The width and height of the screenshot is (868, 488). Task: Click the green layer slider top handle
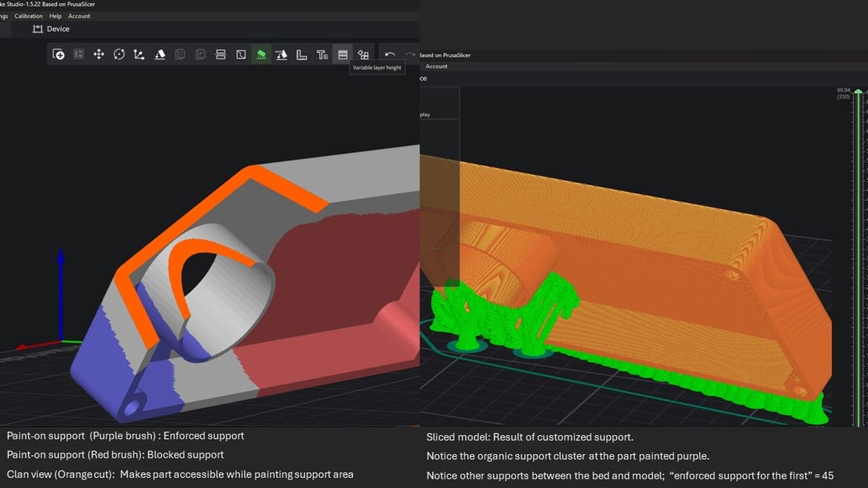(858, 91)
